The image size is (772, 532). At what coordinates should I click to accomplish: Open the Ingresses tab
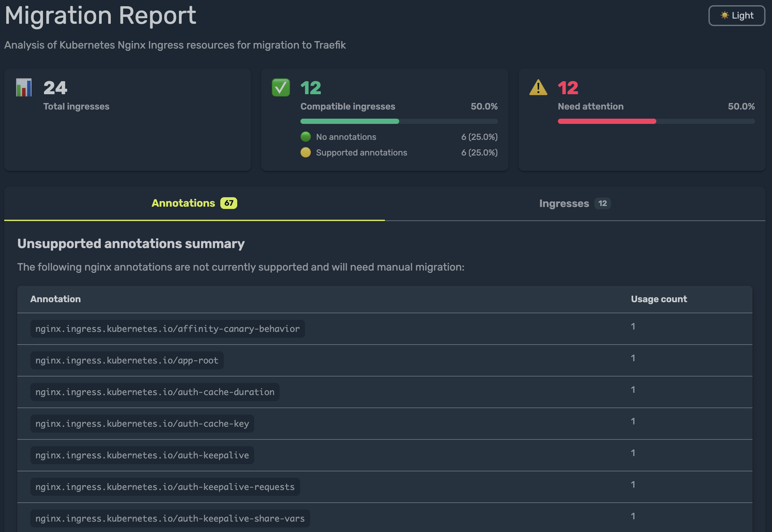[x=575, y=203]
